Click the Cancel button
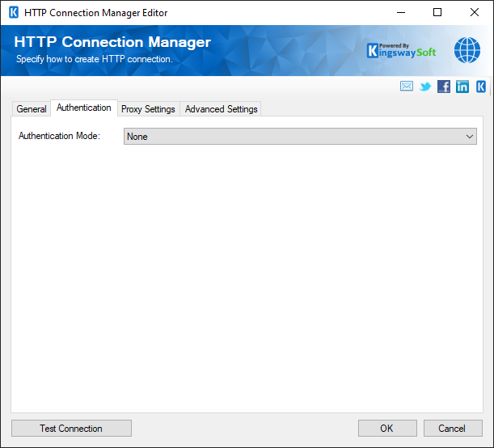 453,428
